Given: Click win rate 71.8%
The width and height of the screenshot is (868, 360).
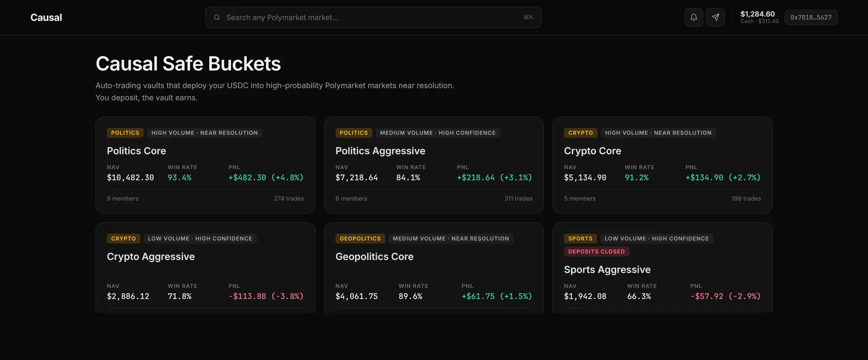Looking at the screenshot, I should coord(180,296).
